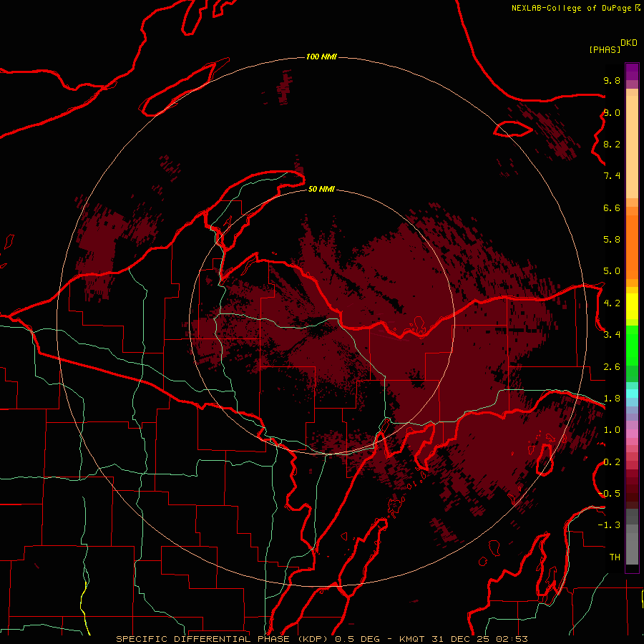Click the bright green color bar segment
This screenshot has width=644, height=644.
point(632,346)
